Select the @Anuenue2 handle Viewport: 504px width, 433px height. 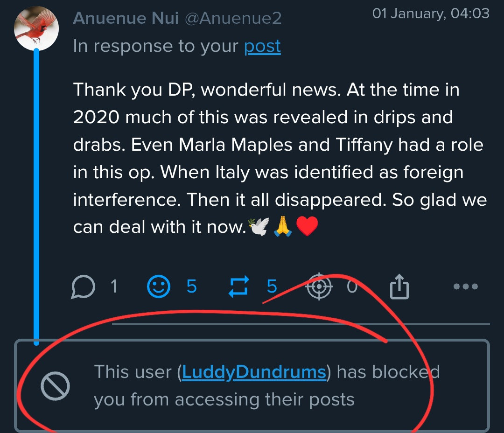coord(233,18)
